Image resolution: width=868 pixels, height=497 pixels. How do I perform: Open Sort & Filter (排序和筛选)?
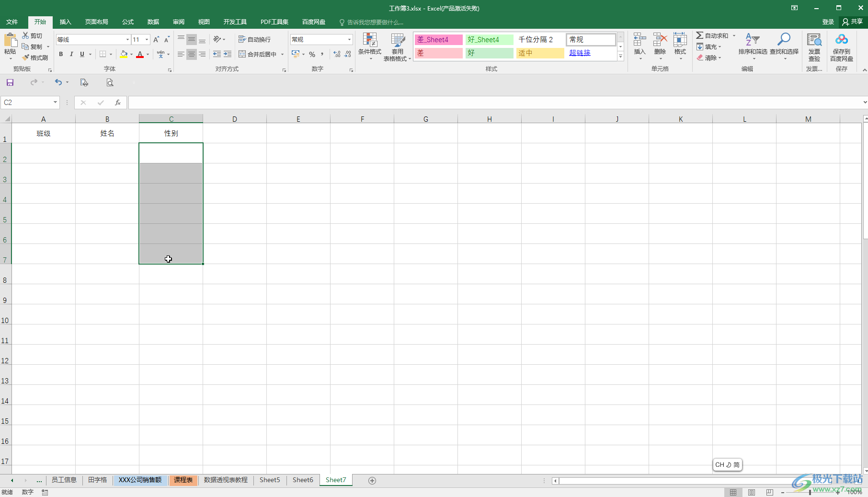point(753,46)
